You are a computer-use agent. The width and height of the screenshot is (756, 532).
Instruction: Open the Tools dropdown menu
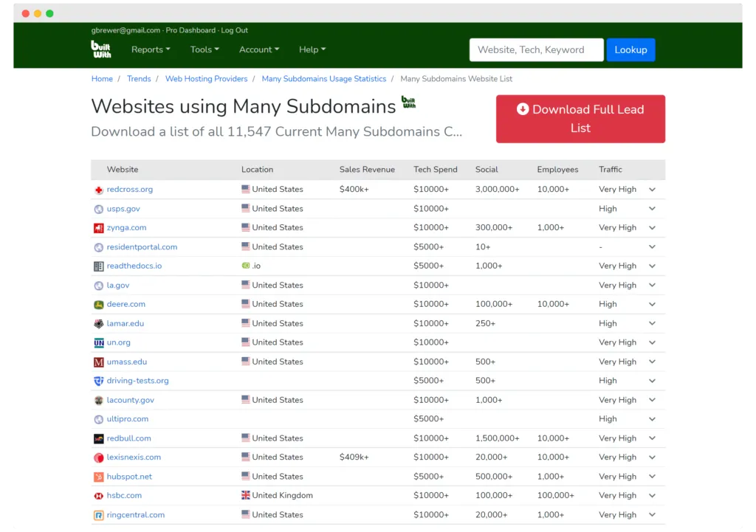(x=205, y=49)
